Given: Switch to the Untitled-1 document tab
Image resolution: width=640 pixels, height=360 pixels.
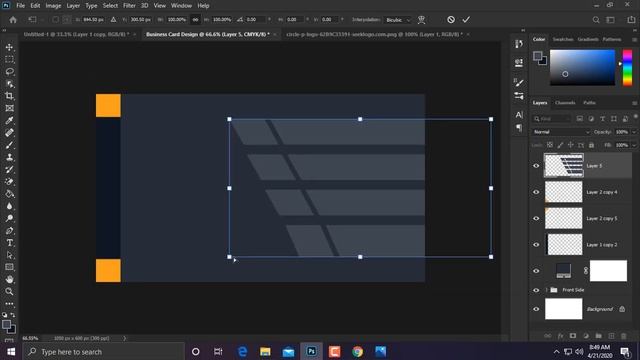Looking at the screenshot, I should (76, 34).
